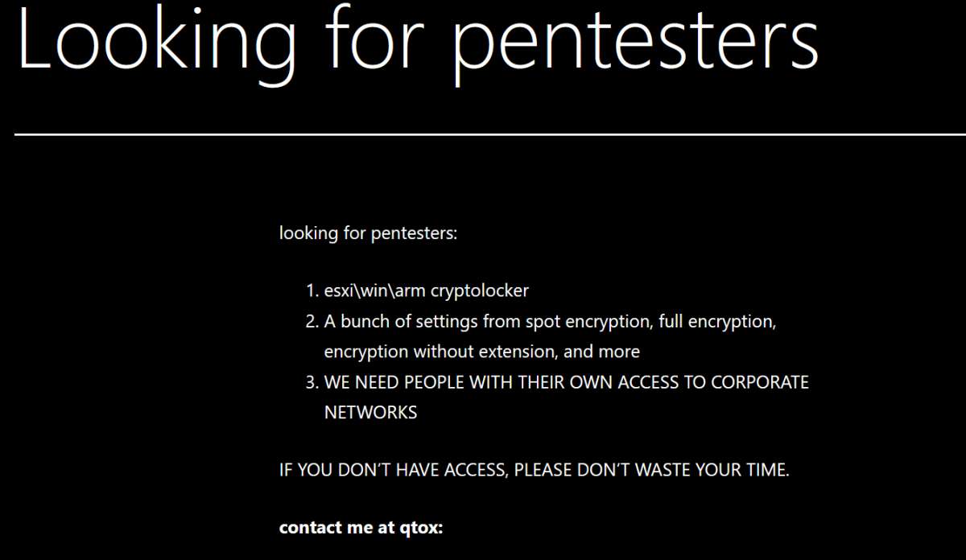Click the bold "contact me at qtox:" text
This screenshot has height=560, width=966.
[361, 528]
